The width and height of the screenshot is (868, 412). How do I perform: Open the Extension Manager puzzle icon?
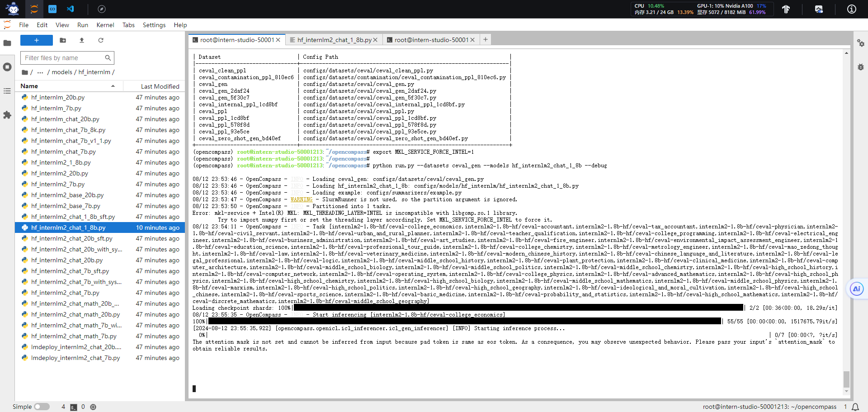(7, 115)
